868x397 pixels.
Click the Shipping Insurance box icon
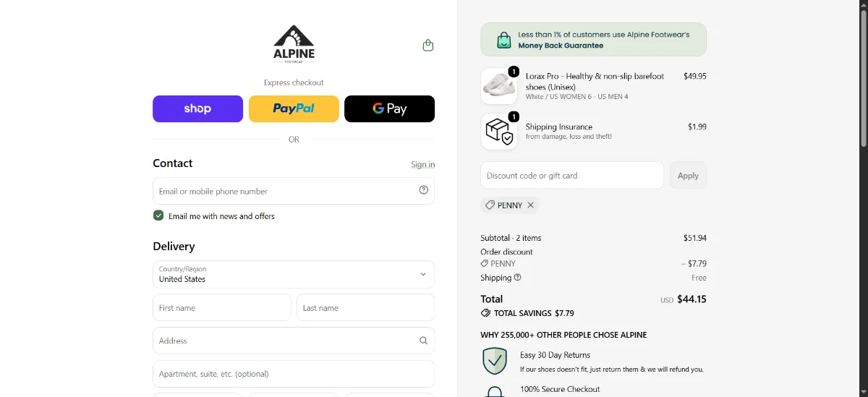point(499,131)
